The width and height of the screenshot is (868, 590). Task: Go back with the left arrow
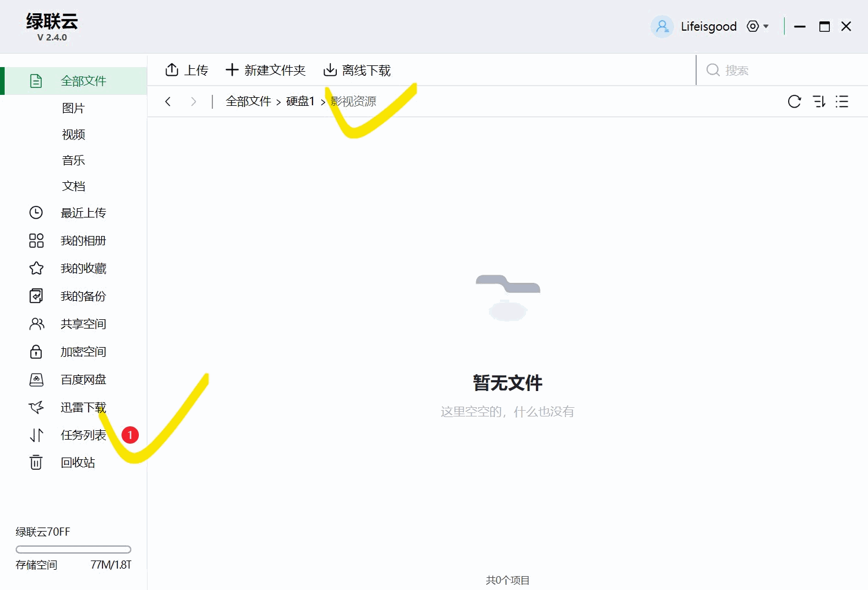click(x=168, y=102)
